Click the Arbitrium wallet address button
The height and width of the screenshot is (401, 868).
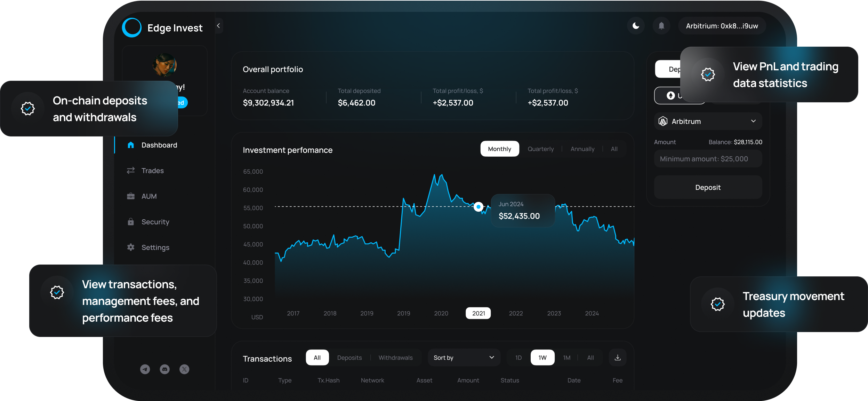pyautogui.click(x=722, y=26)
